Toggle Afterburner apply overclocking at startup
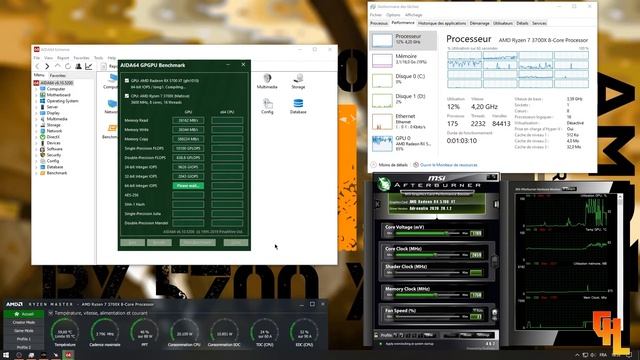640x360 pixels. 381,344
